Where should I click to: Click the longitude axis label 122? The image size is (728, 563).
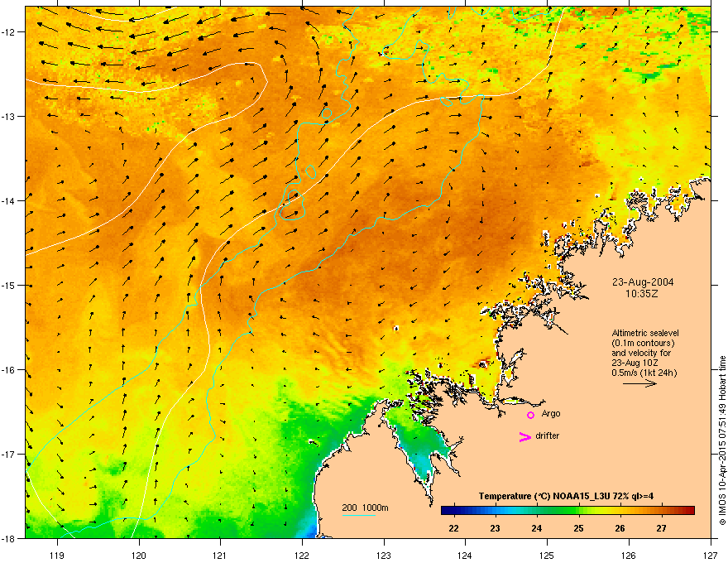pyautogui.click(x=302, y=555)
